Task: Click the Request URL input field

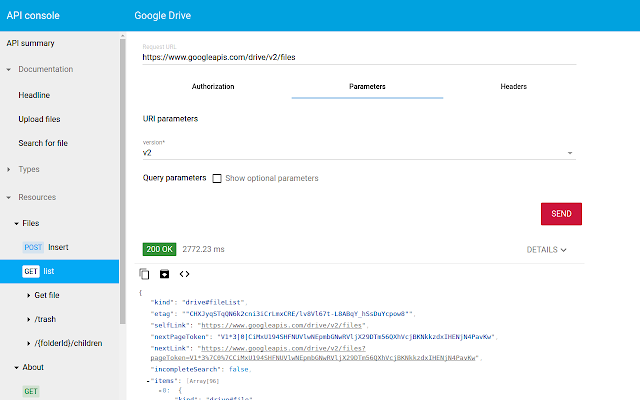Action: click(359, 57)
